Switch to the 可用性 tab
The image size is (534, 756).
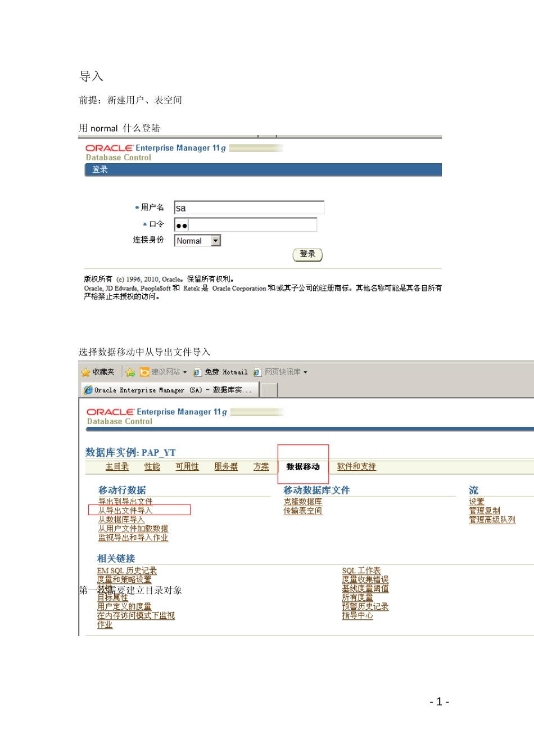point(187,467)
